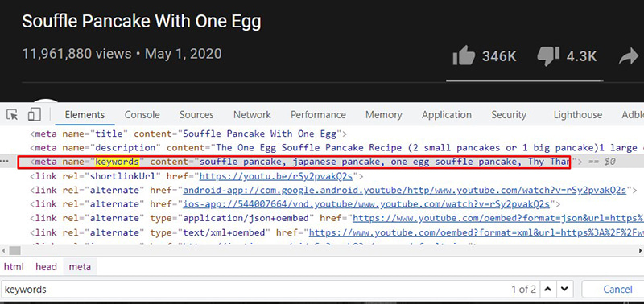
Task: Open the row options ellipsis beside keywords meta
Action: (4, 162)
